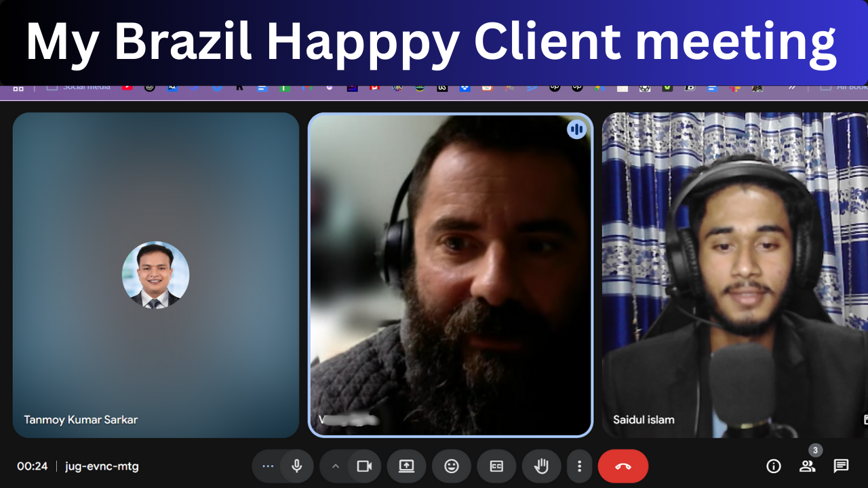Show the participants people panel
Viewport: 868px width, 488px height.
tap(807, 466)
